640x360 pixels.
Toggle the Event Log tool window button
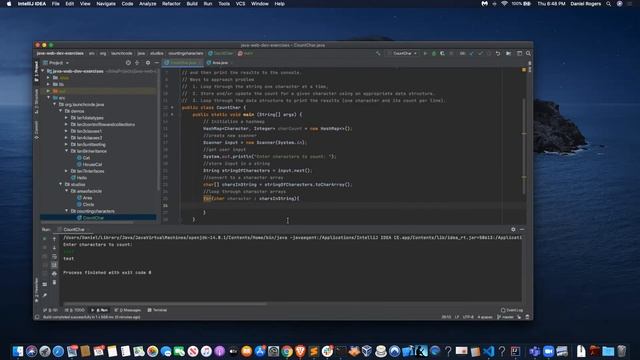tap(512, 310)
